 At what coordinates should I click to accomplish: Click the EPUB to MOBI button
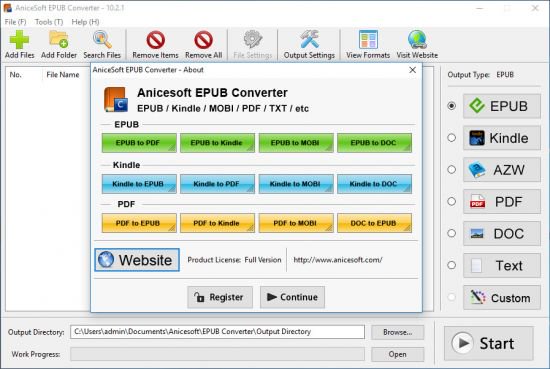click(x=296, y=143)
